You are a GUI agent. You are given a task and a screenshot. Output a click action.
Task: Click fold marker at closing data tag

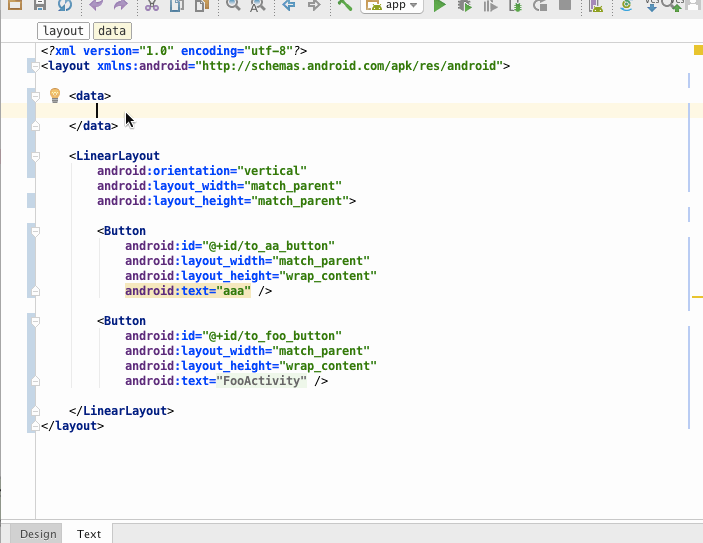(x=35, y=126)
